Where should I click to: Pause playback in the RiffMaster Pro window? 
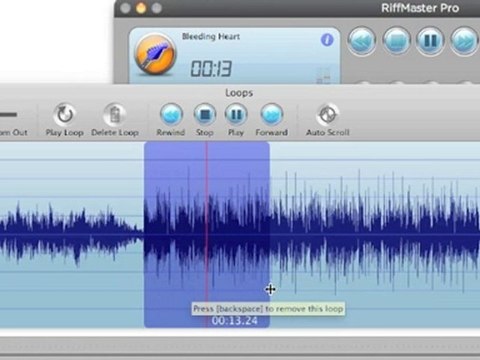coord(430,41)
